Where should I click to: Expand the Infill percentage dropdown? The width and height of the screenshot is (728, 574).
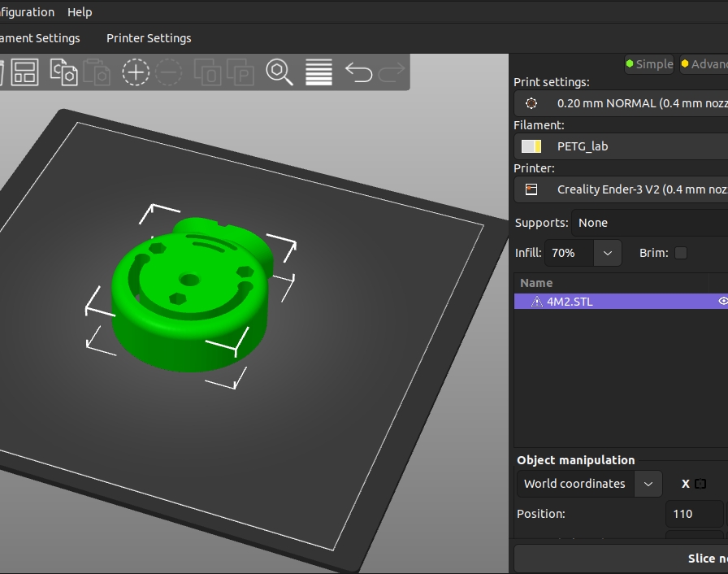pos(608,253)
